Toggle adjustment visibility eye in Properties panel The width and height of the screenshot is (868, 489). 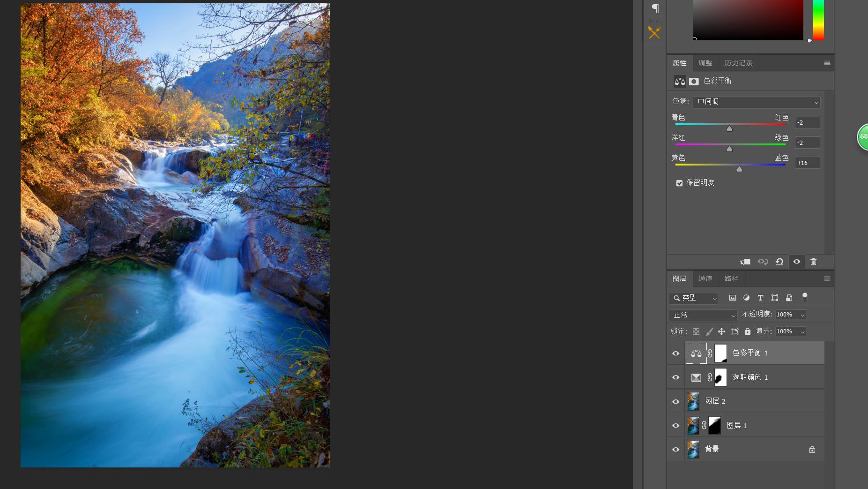[797, 262]
